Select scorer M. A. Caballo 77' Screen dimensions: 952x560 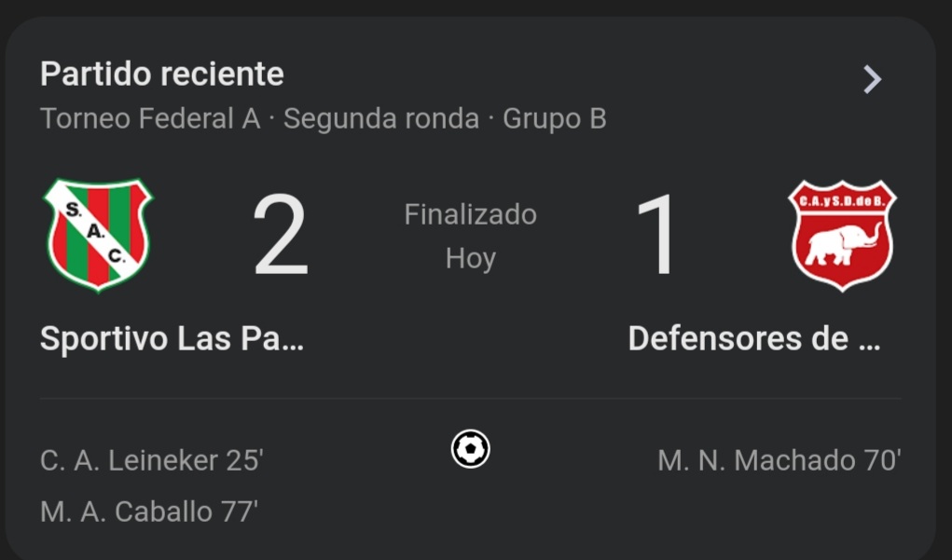pos(149,511)
